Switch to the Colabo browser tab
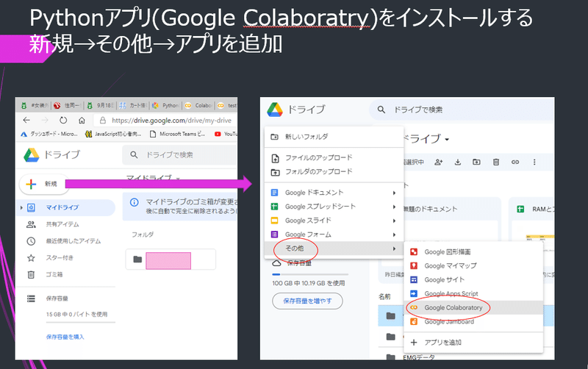This screenshot has width=588, height=369. (x=198, y=105)
